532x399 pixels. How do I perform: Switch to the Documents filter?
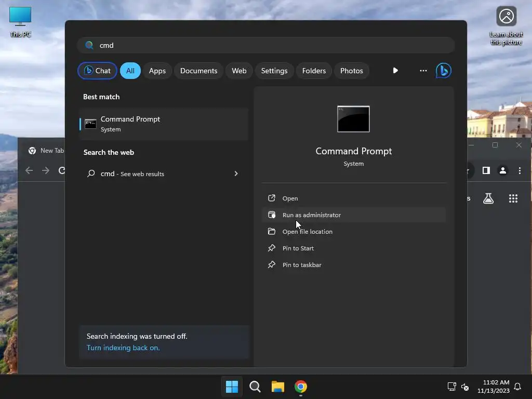tap(198, 71)
